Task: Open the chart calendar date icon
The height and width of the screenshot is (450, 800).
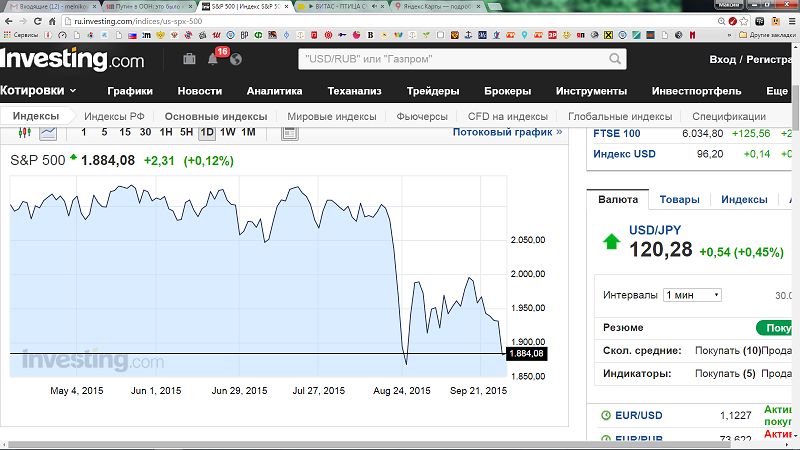Action: click(289, 133)
